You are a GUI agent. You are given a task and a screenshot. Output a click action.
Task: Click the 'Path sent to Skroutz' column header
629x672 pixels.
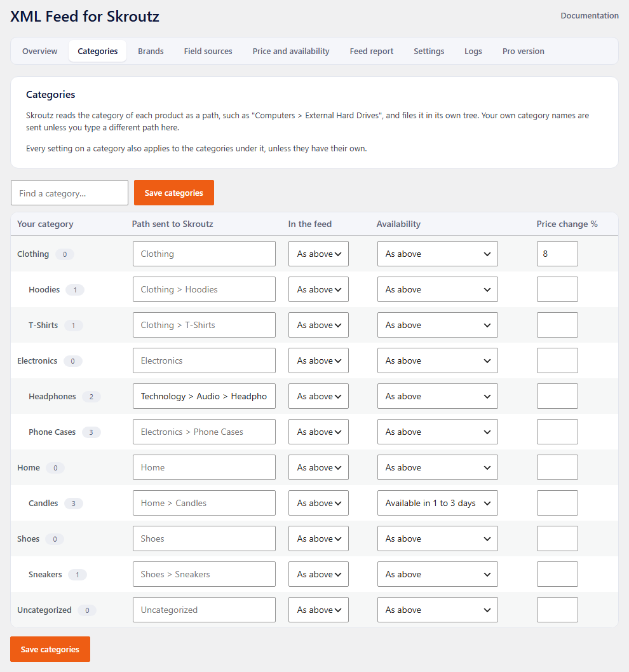tap(173, 224)
